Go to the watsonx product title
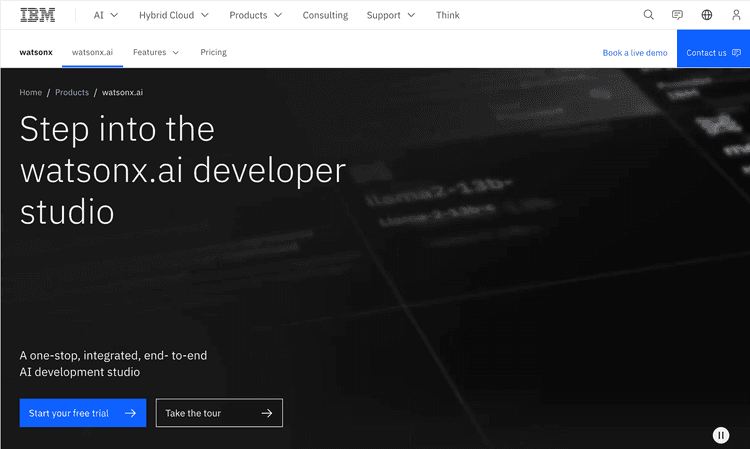The image size is (750, 449). [36, 52]
